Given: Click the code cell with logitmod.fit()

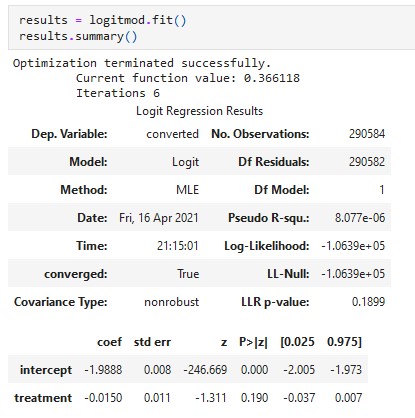Looking at the screenshot, I should coord(211,28).
